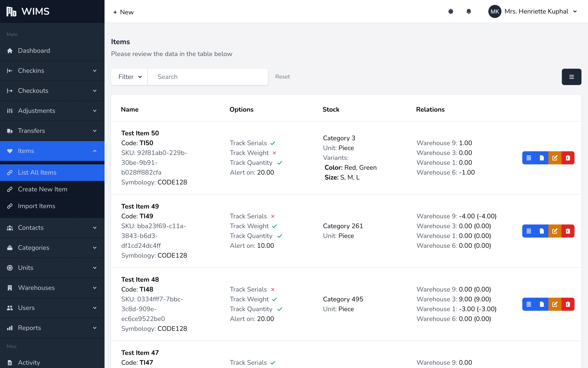Image resolution: width=588 pixels, height=368 pixels.
Task: Click the Category 261 text
Action: (x=343, y=226)
